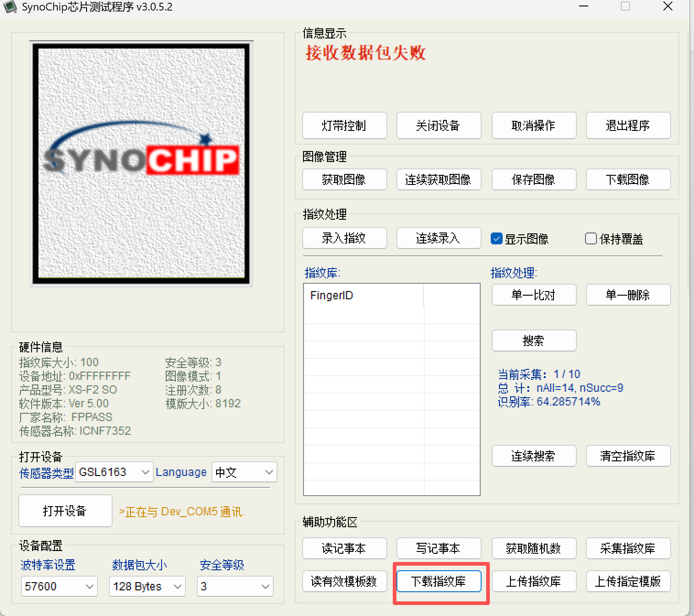Screen dimensions: 694x616
Task: Expand the 数据包大小 128 Bytes dropdown
Action: 147,586
